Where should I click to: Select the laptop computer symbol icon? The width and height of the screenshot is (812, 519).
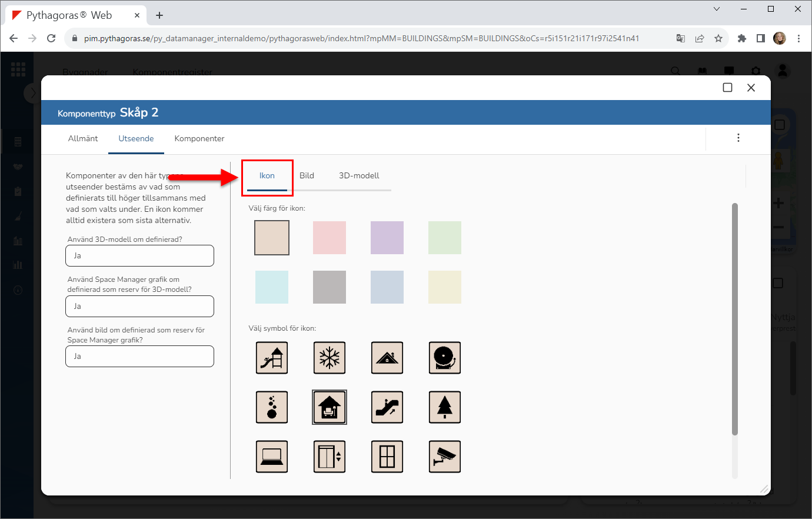point(272,457)
